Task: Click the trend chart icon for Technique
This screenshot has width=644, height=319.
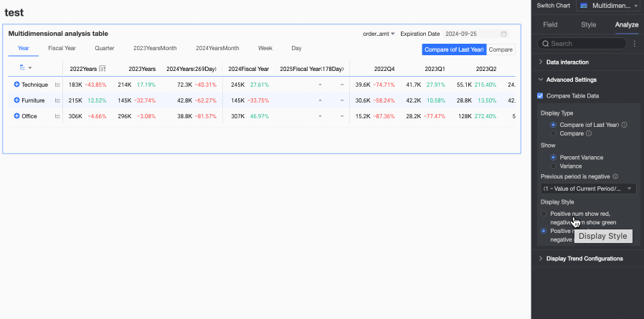Action: pyautogui.click(x=57, y=85)
